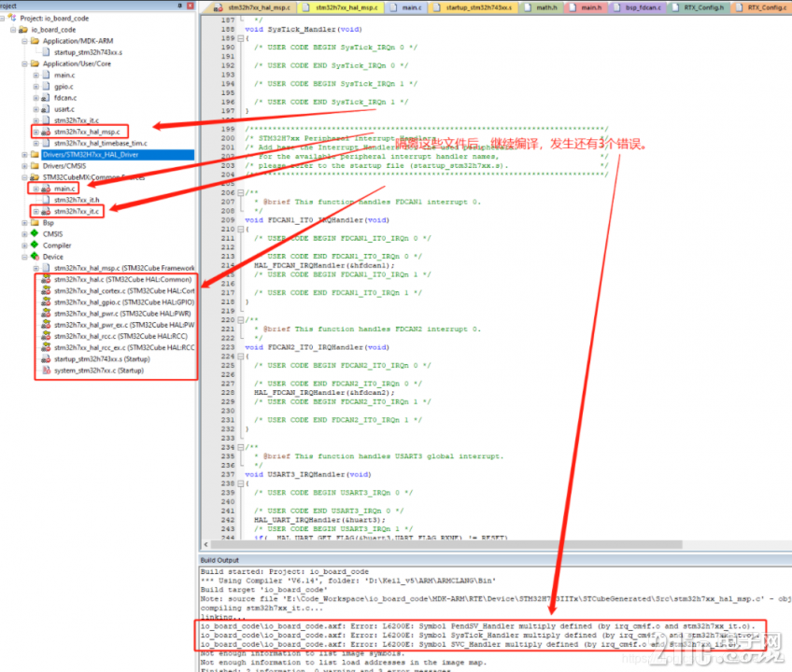The width and height of the screenshot is (792, 672).
Task: Close the Project panel with its red X
Action: pyautogui.click(x=191, y=6)
